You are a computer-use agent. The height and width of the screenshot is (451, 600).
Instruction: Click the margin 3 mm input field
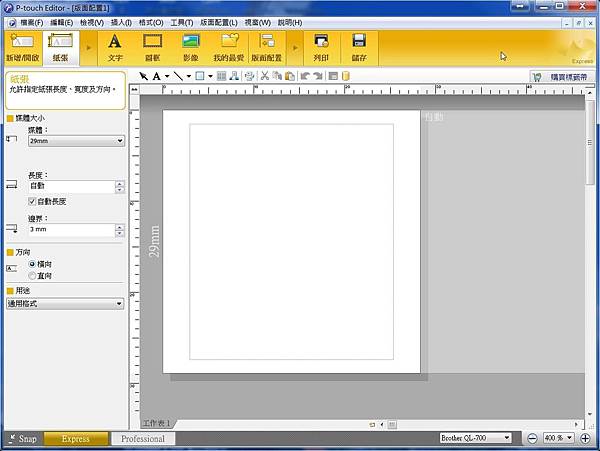pyautogui.click(x=72, y=230)
